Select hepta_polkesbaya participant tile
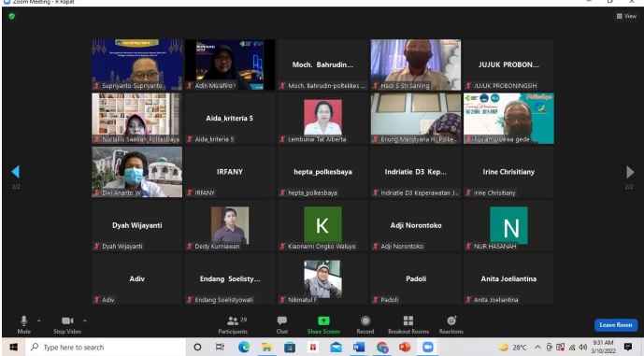 click(x=322, y=172)
